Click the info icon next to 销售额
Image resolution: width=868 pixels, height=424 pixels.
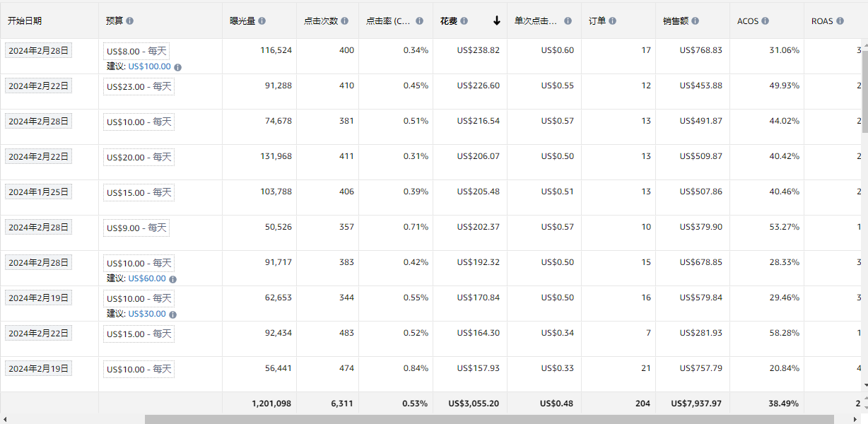click(x=696, y=21)
